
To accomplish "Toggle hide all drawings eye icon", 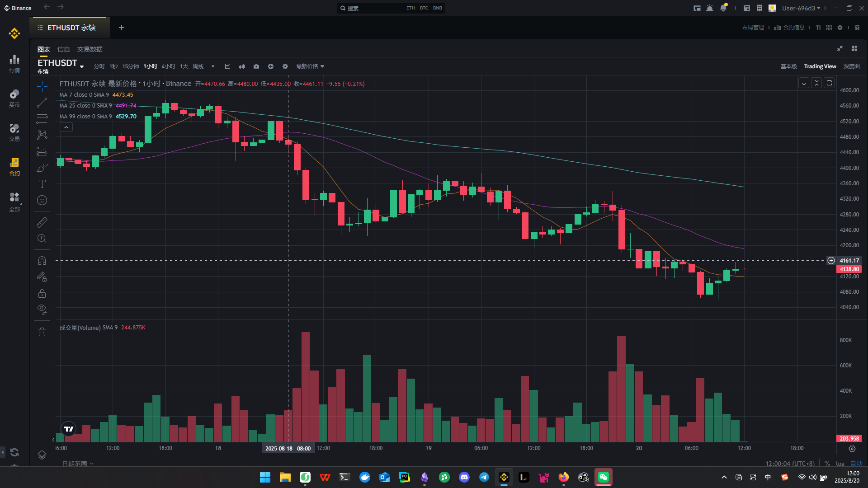I will tap(42, 310).
